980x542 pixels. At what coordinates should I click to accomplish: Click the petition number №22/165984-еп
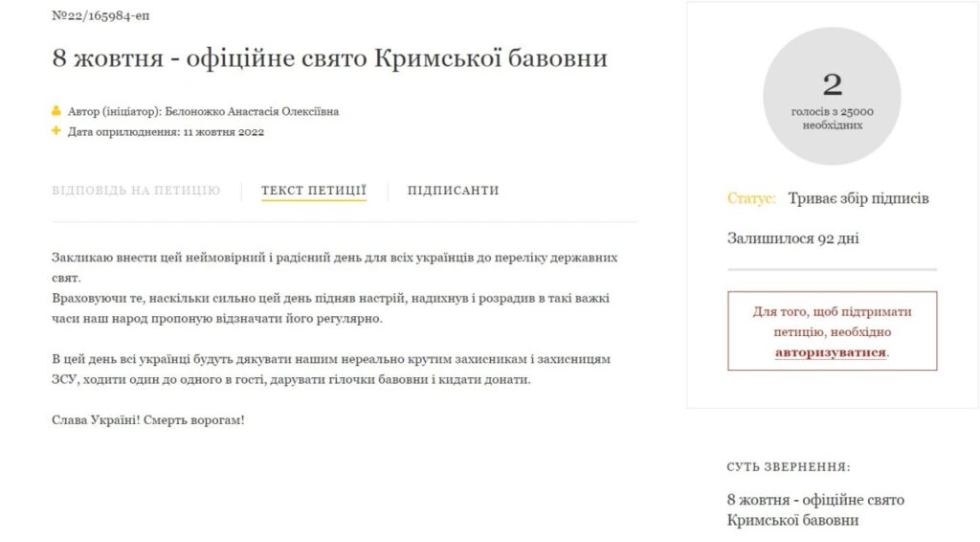pyautogui.click(x=100, y=15)
